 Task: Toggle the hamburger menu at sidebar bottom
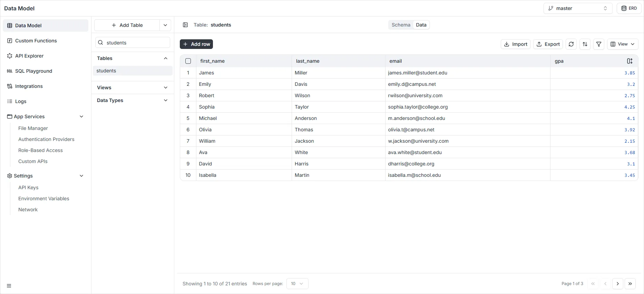9,286
